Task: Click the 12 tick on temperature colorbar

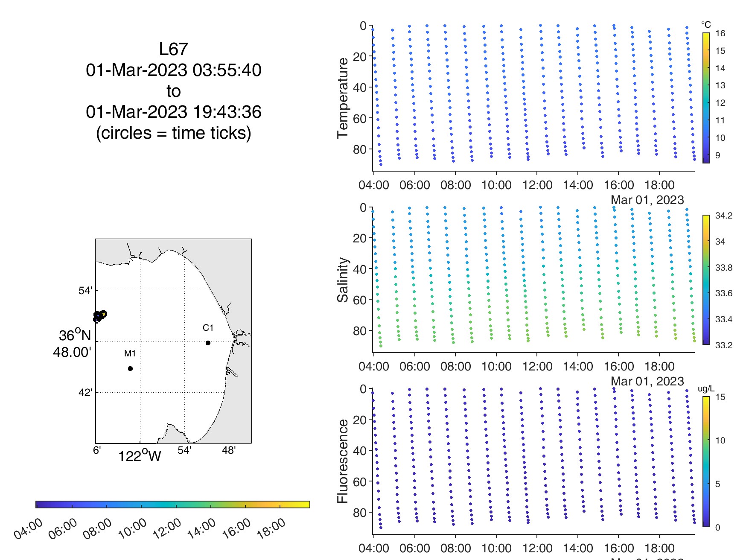Action: point(720,103)
